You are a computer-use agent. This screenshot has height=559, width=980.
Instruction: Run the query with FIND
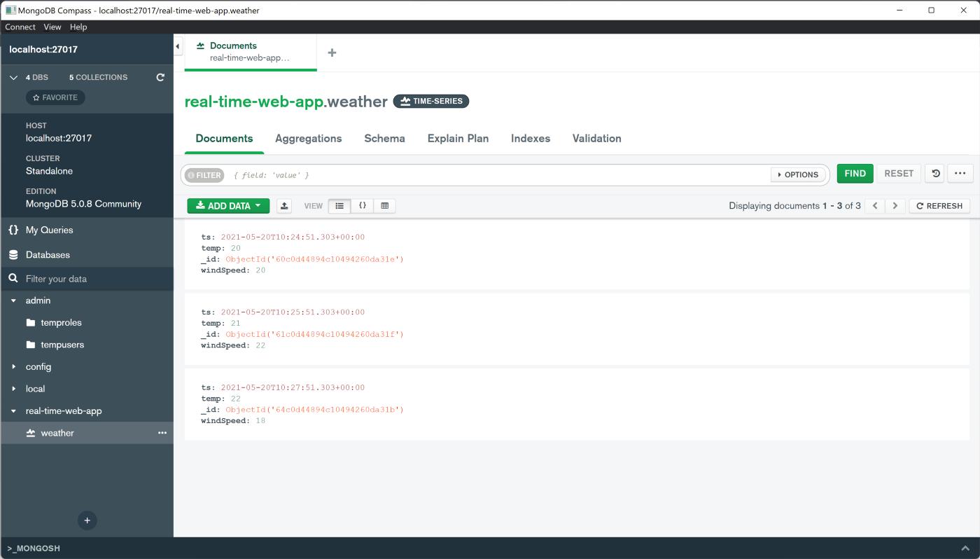click(x=855, y=173)
